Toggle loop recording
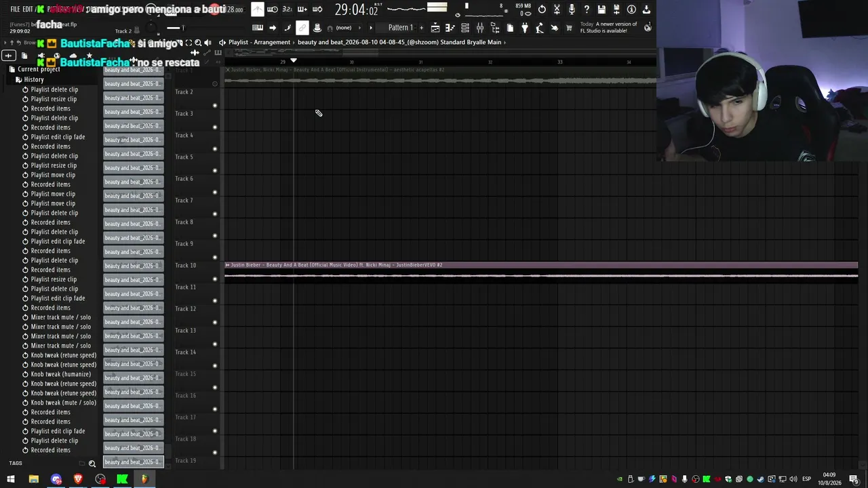Image resolution: width=868 pixels, height=488 pixels. (x=317, y=9)
